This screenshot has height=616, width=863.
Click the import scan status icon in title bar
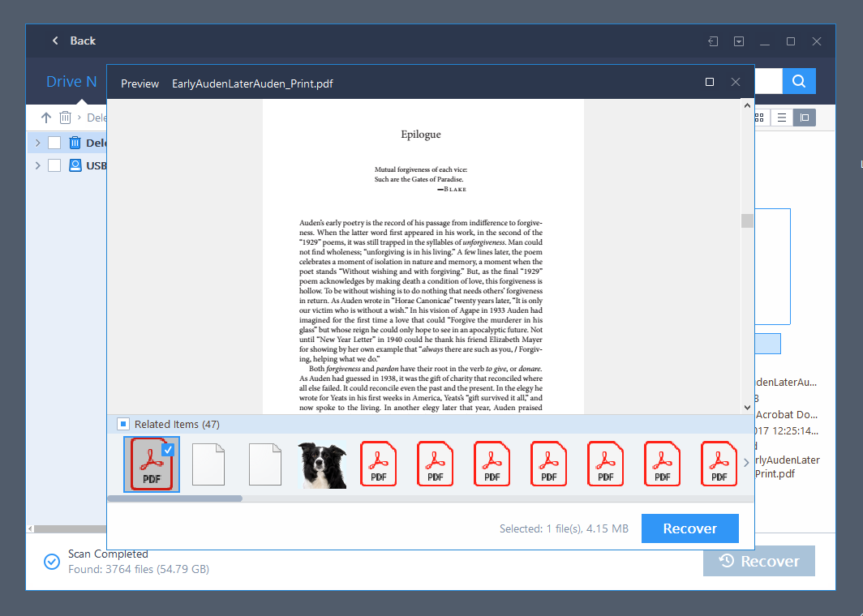[712, 41]
